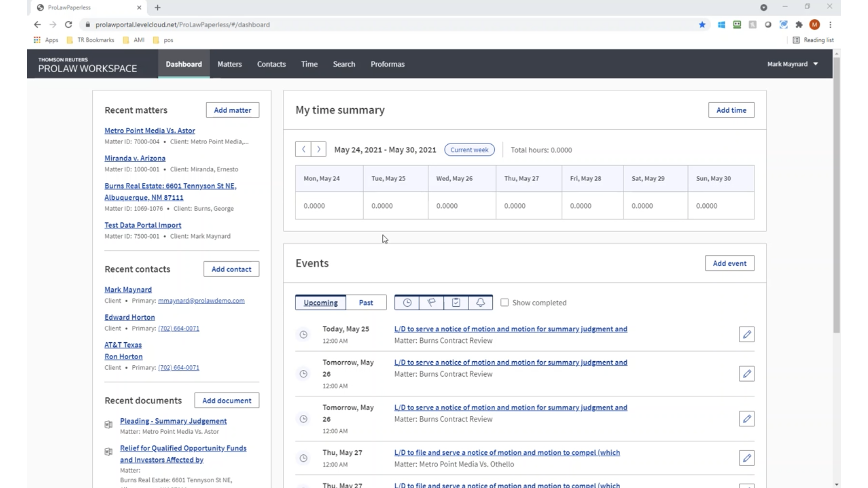Reload the page
The image size is (868, 488).
69,24
